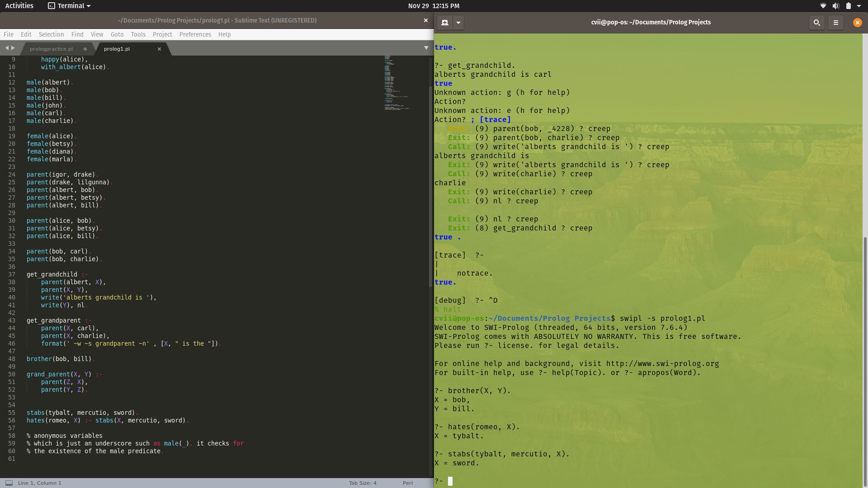This screenshot has width=868, height=488.
Task: Open the terminal hamburger menu
Action: [x=835, y=22]
